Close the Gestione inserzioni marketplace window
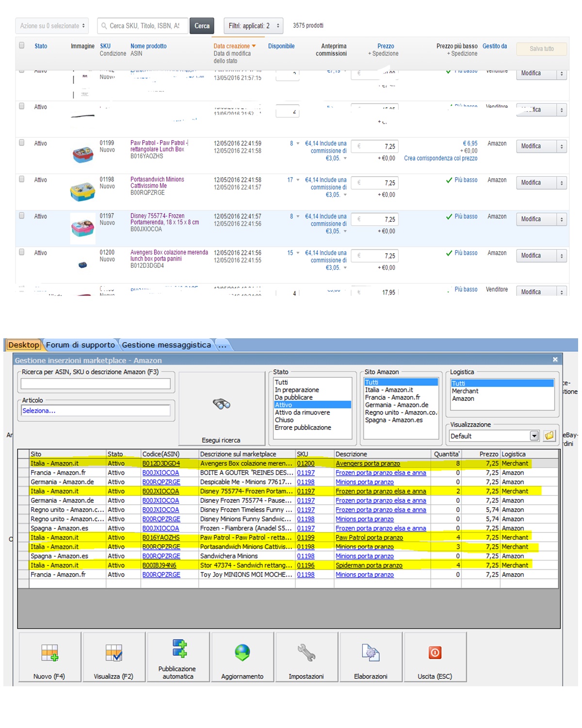This screenshot has width=582, height=728. (x=555, y=360)
